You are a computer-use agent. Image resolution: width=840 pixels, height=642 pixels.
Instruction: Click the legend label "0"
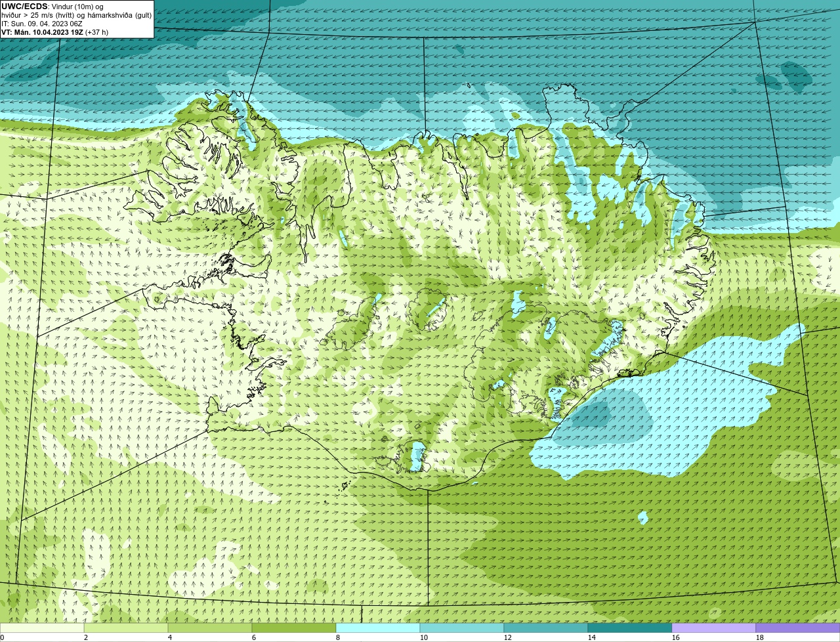click(2, 637)
